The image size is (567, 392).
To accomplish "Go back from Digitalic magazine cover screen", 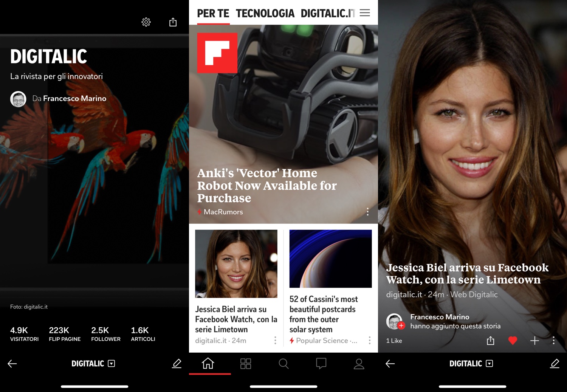I will click(12, 364).
